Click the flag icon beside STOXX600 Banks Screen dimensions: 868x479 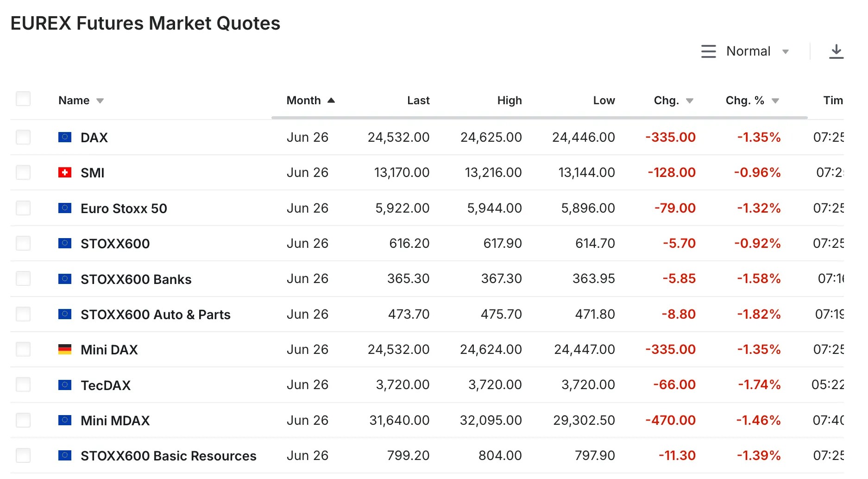point(65,279)
